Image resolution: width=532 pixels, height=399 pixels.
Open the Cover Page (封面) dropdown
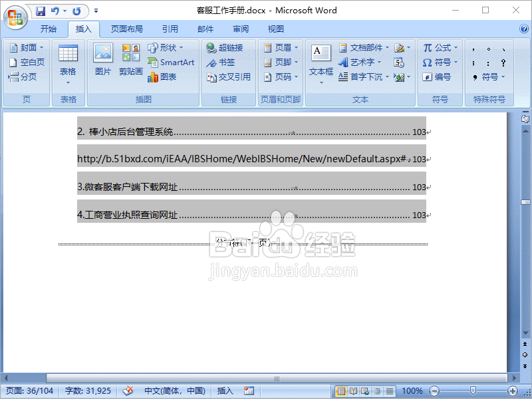coord(26,47)
